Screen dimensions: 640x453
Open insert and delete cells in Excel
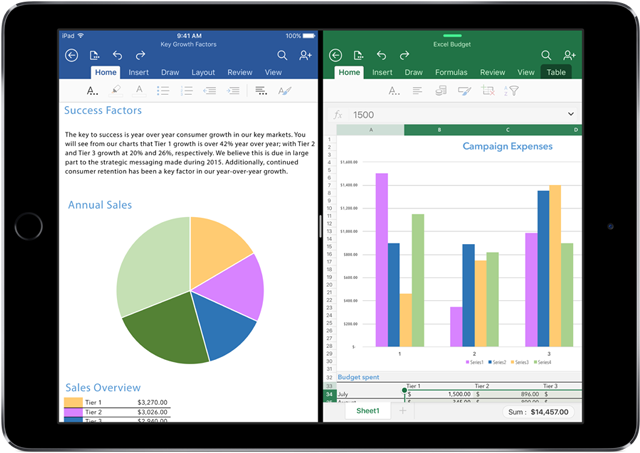[488, 90]
